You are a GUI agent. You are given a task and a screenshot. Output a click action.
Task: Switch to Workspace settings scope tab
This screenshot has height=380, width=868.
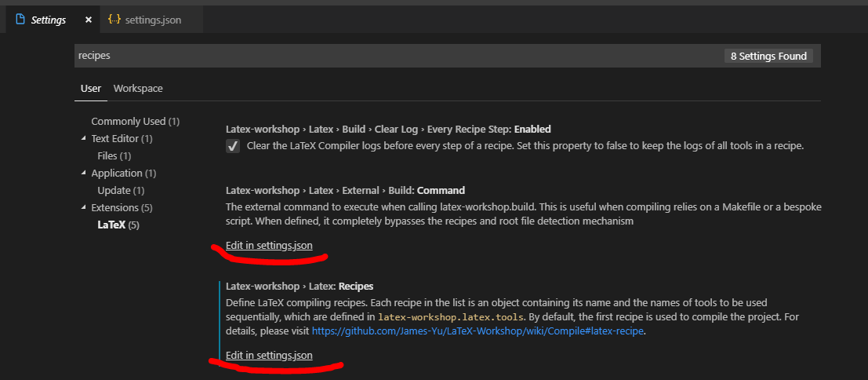(138, 89)
